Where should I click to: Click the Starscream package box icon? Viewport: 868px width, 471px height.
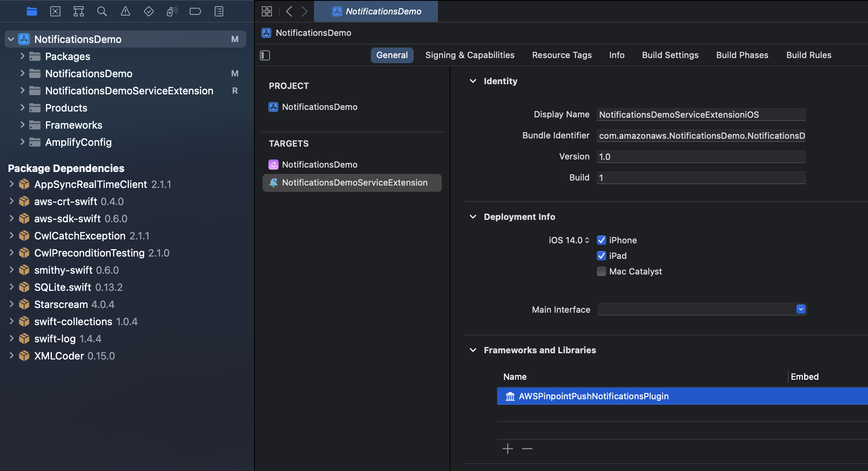click(x=24, y=304)
